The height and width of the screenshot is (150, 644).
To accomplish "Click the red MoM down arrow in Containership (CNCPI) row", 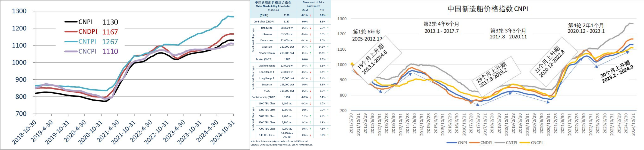I will point(310,98).
